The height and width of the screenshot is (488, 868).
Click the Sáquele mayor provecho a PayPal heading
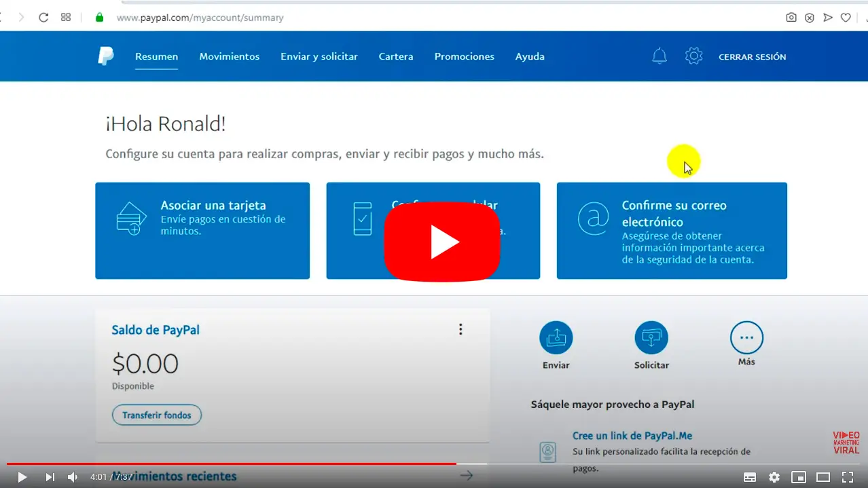(613, 405)
